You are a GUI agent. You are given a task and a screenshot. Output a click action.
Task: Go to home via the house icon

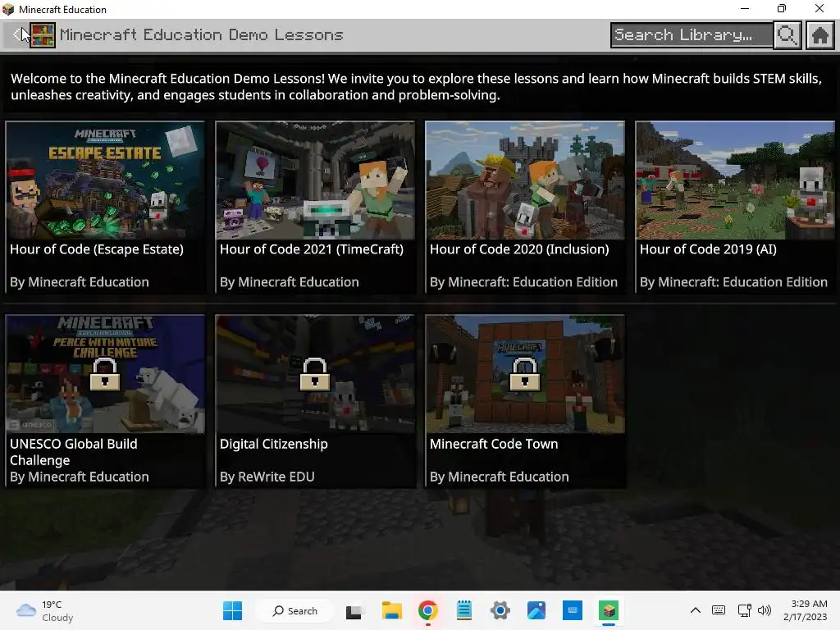[x=819, y=35]
